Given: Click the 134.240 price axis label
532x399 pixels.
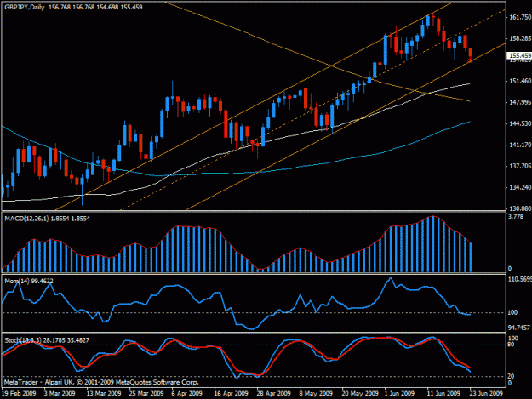Looking at the screenshot, I should [x=520, y=187].
